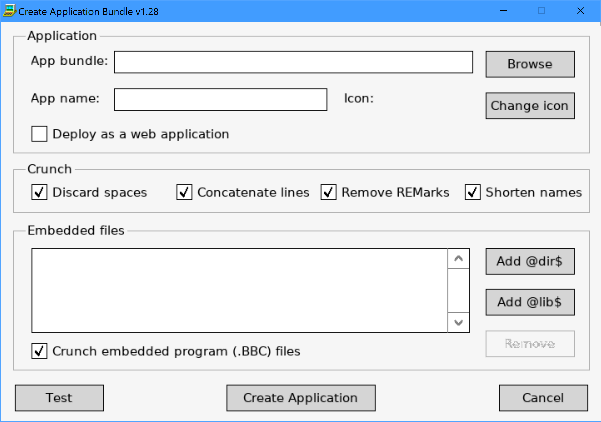
Task: Click the Browse button
Action: tap(530, 64)
